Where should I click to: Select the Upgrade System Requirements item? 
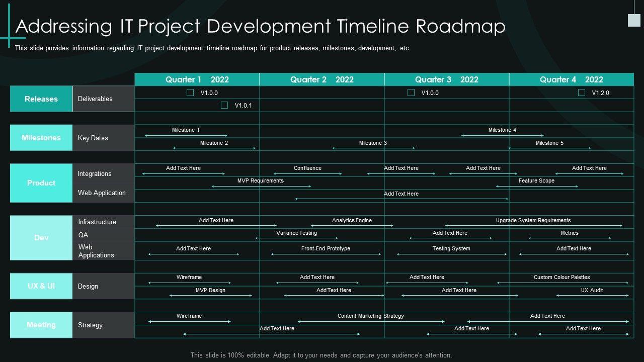tap(533, 221)
